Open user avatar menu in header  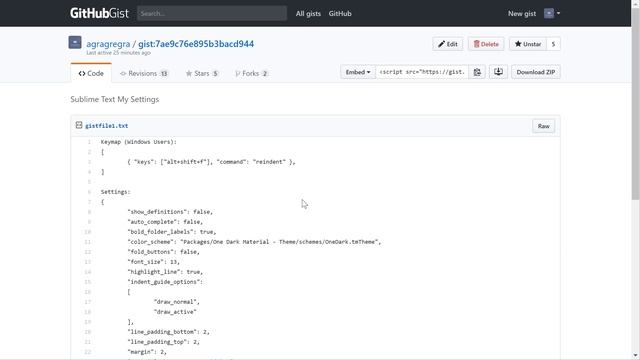552,13
